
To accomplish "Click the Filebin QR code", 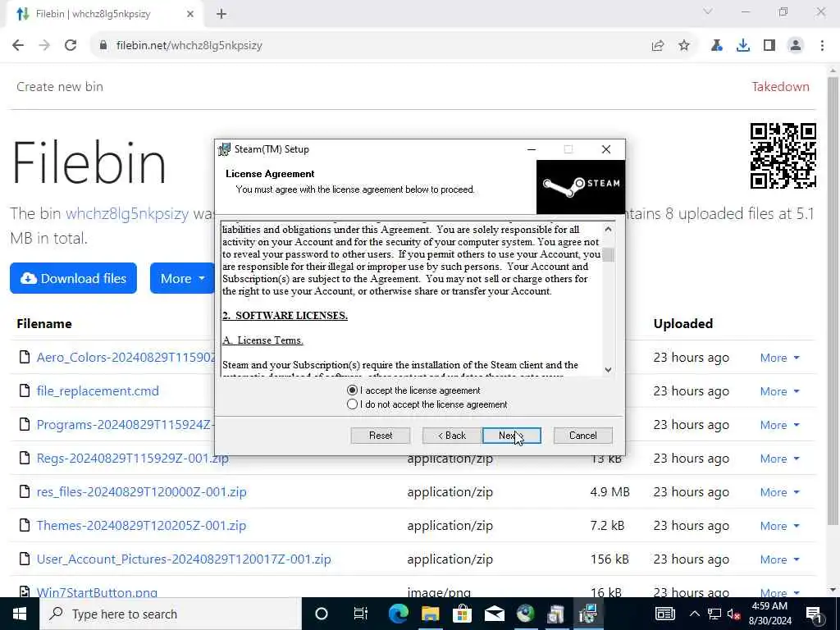I will pos(783,156).
